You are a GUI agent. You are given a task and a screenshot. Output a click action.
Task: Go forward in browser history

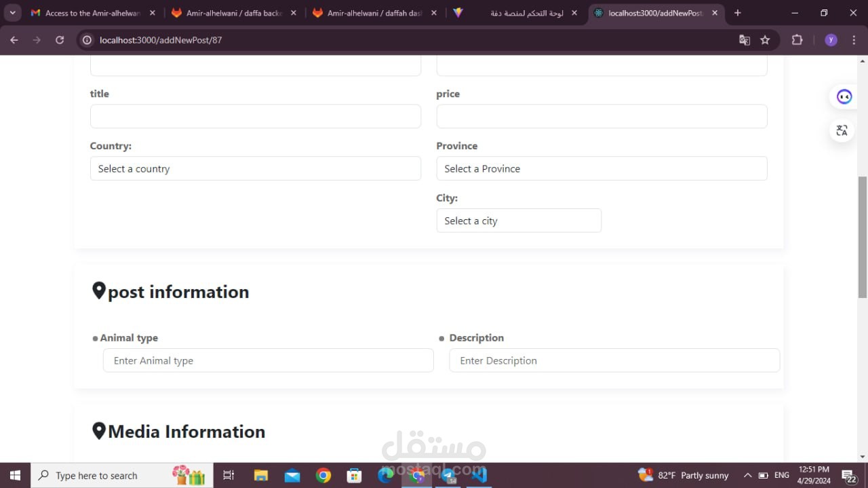[37, 40]
